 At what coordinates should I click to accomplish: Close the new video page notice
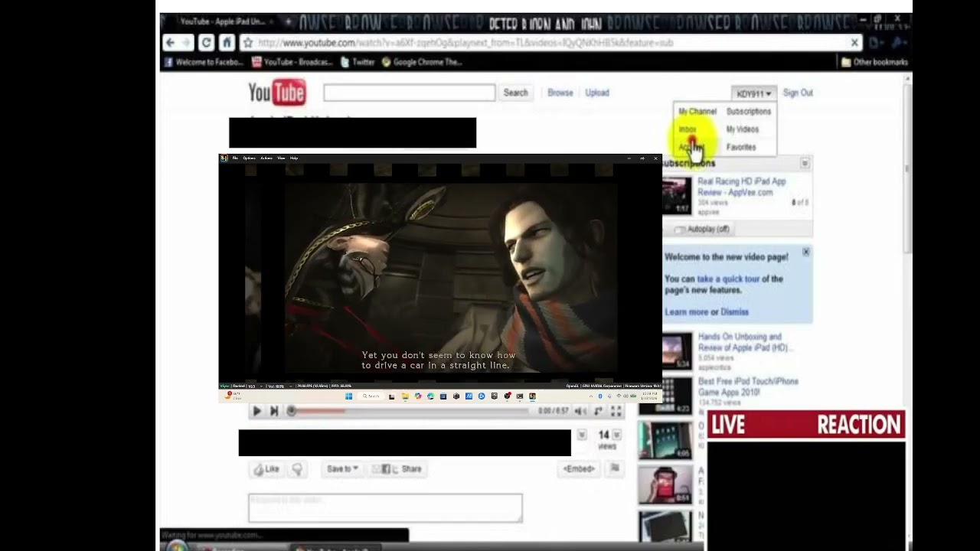click(x=805, y=252)
